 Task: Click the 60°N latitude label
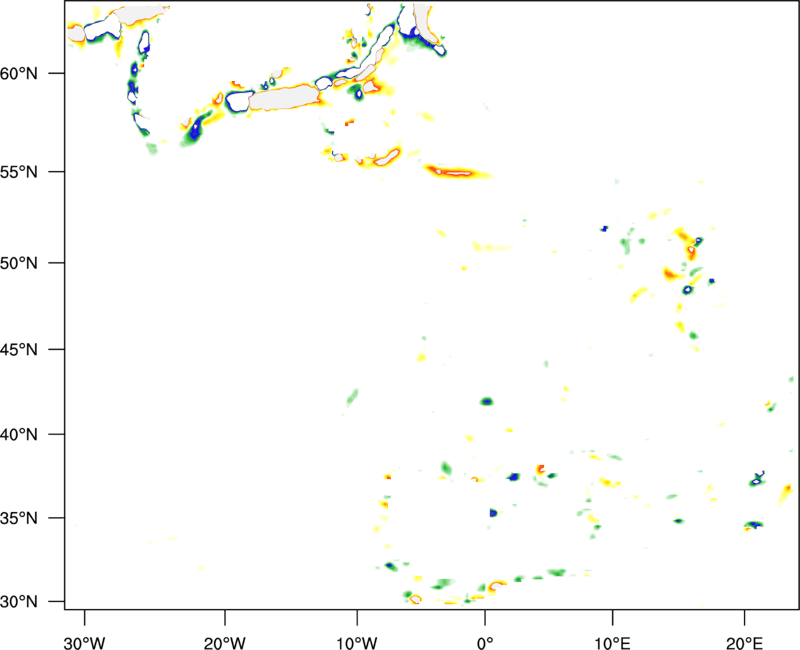click(x=19, y=73)
